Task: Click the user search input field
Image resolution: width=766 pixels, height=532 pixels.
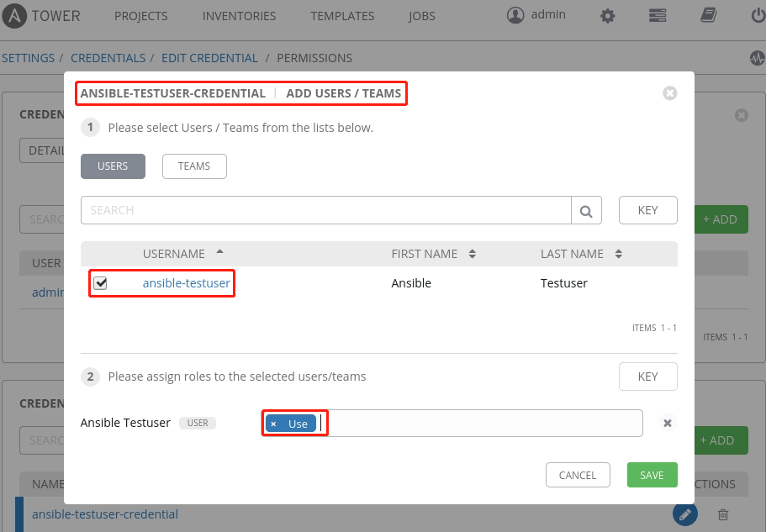Action: pyautogui.click(x=325, y=210)
